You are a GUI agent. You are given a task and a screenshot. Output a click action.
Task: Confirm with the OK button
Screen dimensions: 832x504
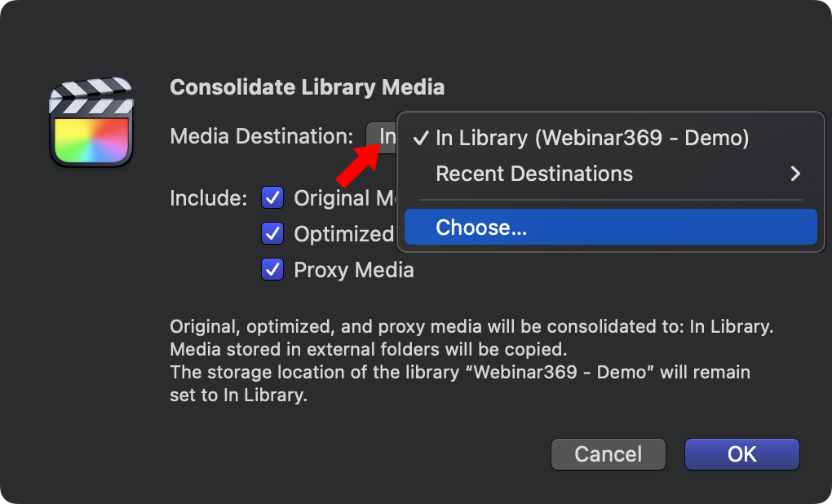click(x=741, y=454)
